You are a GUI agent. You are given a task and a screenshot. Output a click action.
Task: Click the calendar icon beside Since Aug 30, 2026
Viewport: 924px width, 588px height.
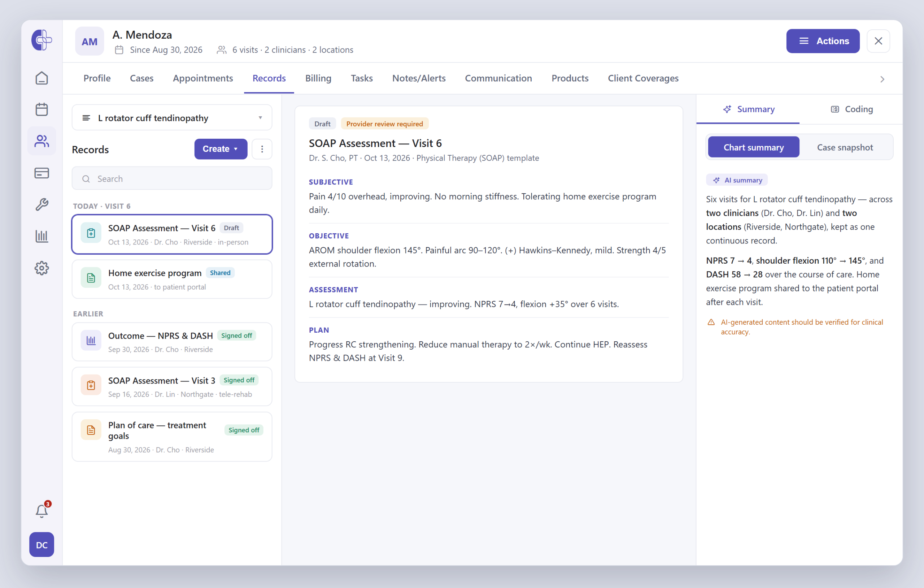click(119, 50)
